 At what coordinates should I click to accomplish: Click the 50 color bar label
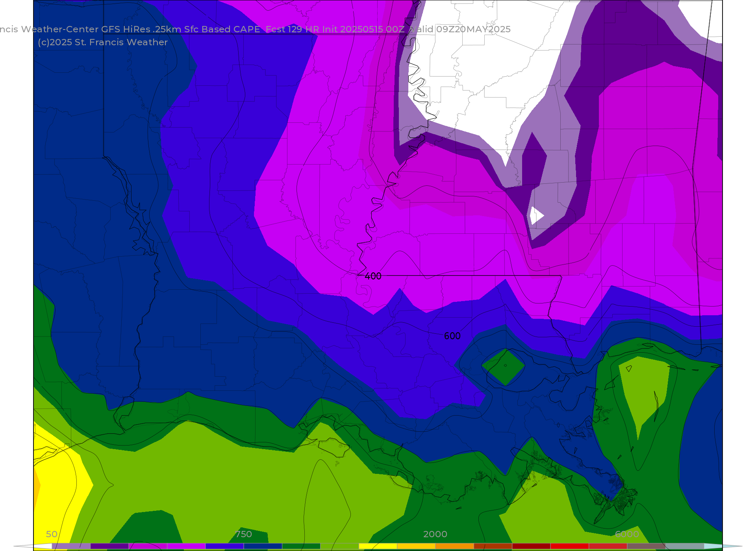[52, 534]
